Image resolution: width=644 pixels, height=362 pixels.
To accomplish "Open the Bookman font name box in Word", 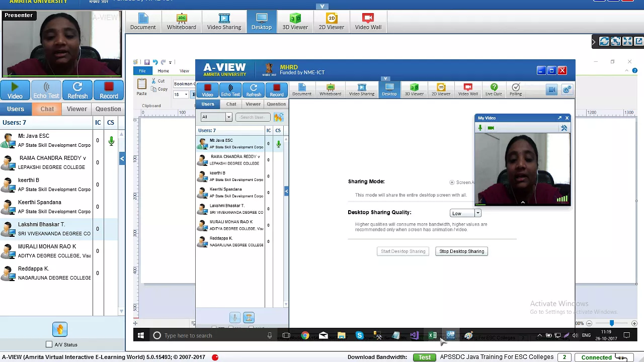I will (x=184, y=84).
